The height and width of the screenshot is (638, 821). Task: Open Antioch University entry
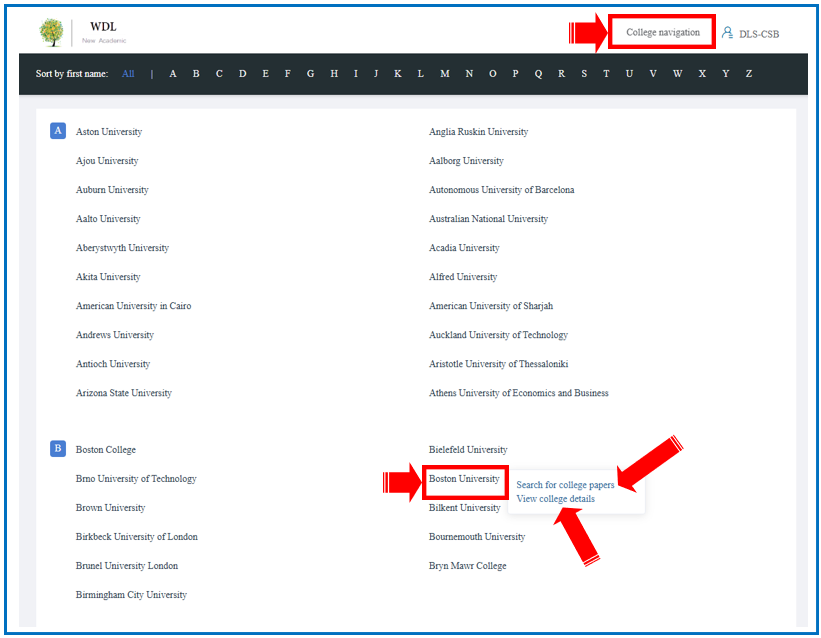[x=113, y=364]
